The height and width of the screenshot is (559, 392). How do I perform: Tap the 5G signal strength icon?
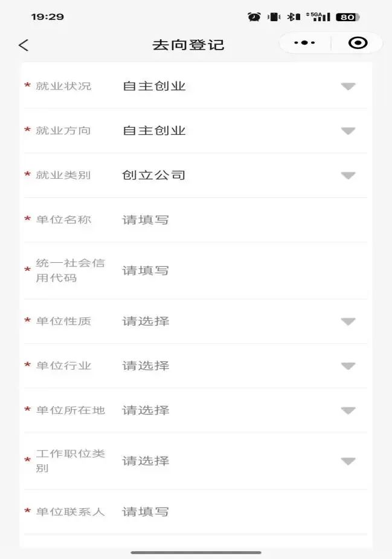[x=318, y=16]
